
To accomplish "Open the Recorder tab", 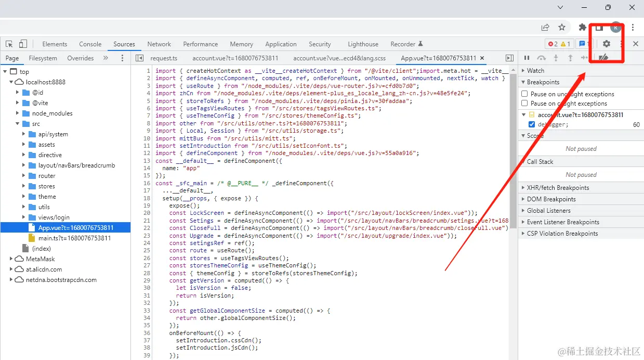I will coord(406,44).
